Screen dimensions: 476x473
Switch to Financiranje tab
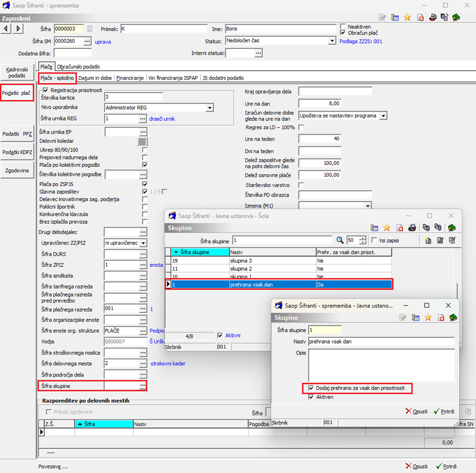point(130,78)
